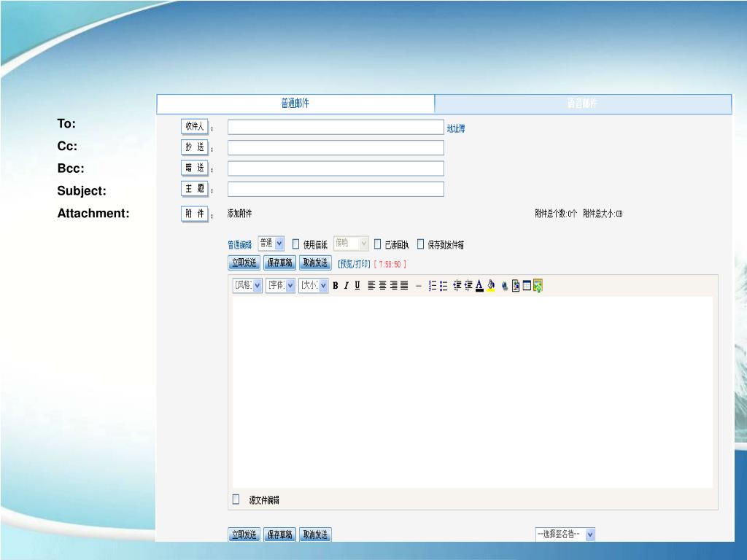Click the 普通编辑 link

click(239, 245)
